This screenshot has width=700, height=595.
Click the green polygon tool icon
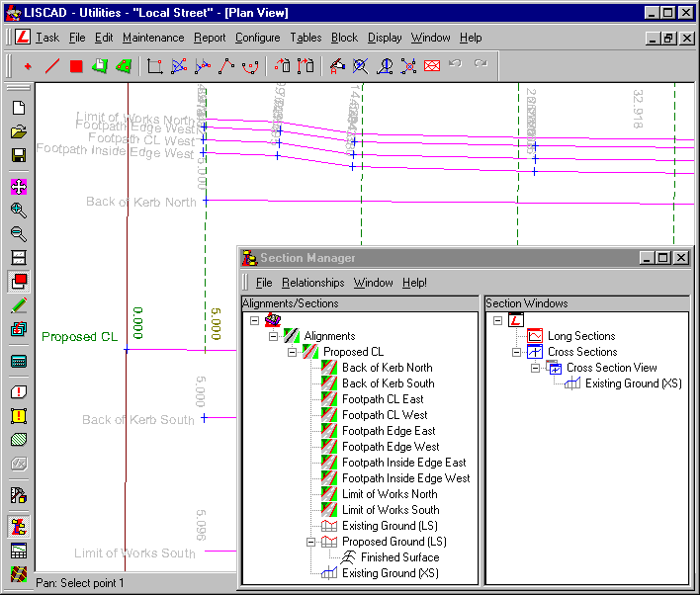(x=124, y=66)
